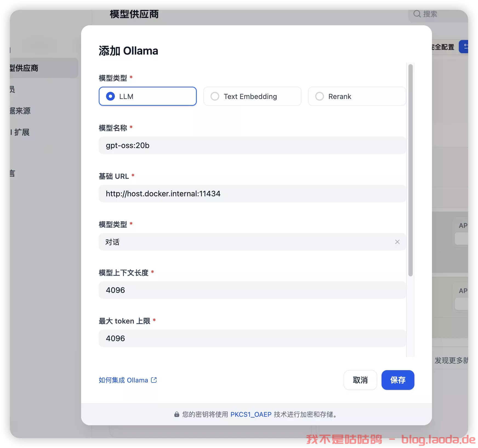Open the 如何集成 Ollama help link
This screenshot has height=448, width=478.
point(128,380)
